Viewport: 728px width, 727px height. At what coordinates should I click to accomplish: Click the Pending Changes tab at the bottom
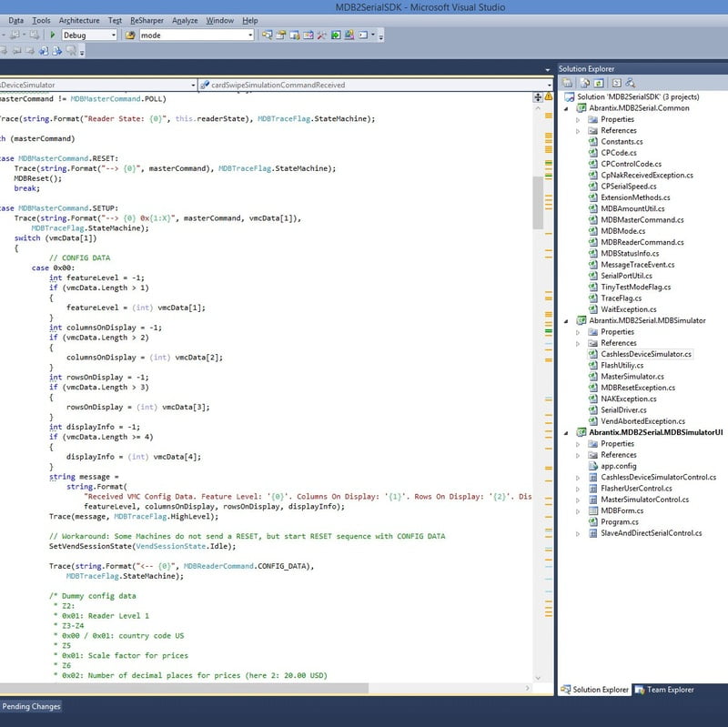31,706
